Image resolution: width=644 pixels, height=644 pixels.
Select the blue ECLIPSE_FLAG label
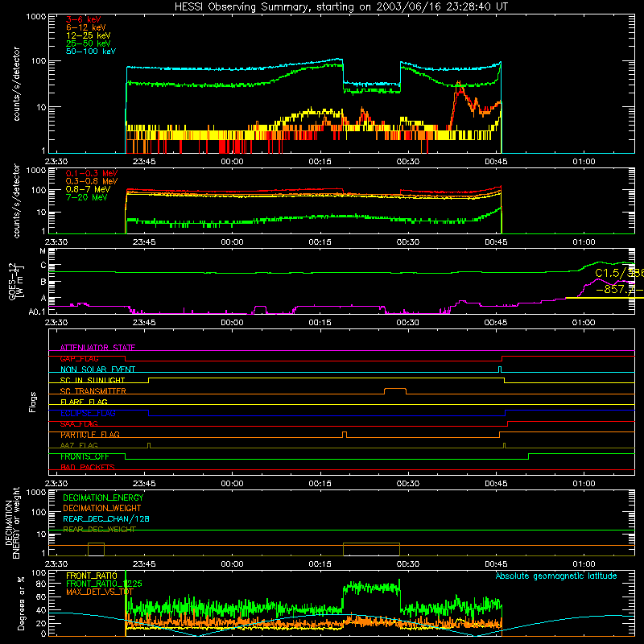click(88, 413)
